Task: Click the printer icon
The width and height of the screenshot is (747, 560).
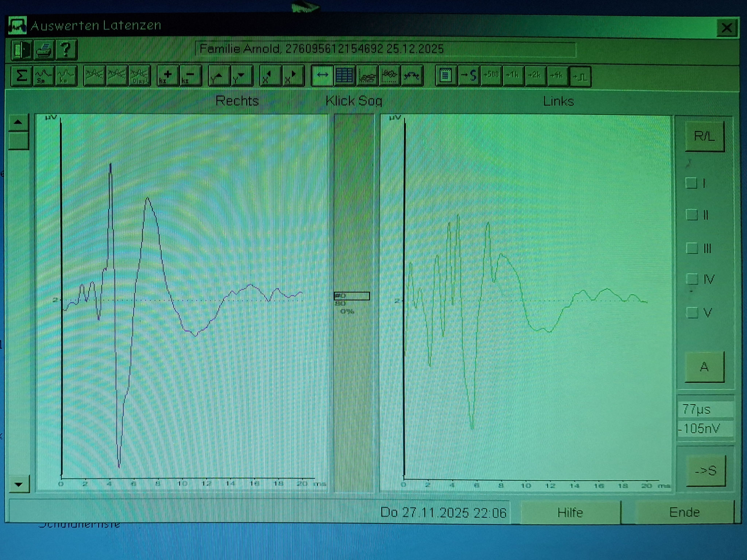Action: coord(44,50)
